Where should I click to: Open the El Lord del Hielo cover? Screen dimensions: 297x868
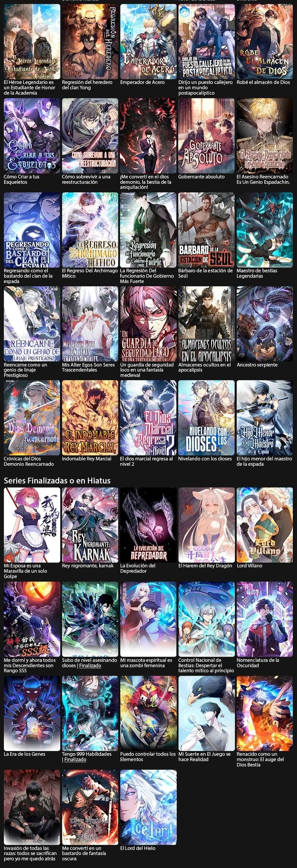pyautogui.click(x=148, y=807)
